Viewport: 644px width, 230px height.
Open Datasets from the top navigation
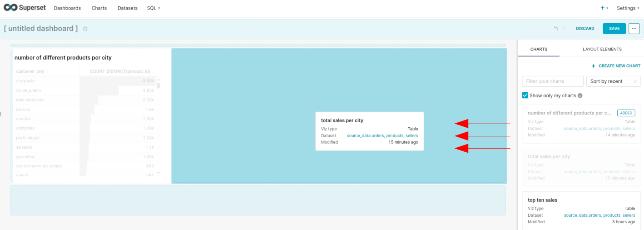pyautogui.click(x=127, y=8)
